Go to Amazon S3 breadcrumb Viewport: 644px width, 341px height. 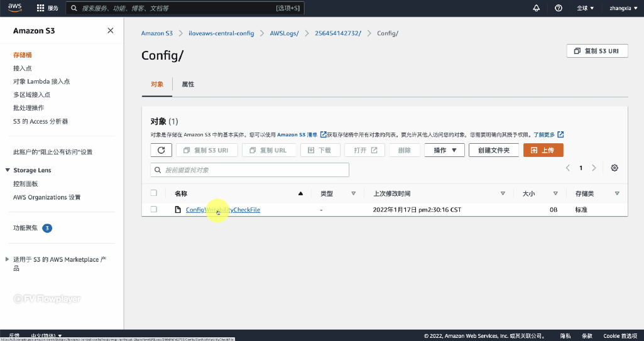[x=157, y=33]
